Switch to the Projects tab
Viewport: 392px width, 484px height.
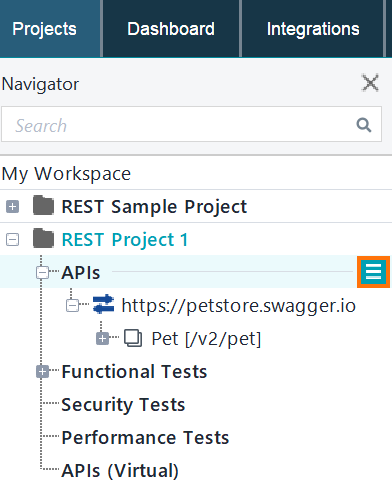pyautogui.click(x=50, y=29)
